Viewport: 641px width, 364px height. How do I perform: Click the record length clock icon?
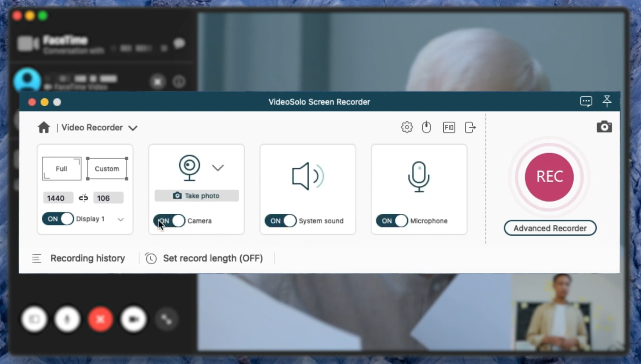151,259
